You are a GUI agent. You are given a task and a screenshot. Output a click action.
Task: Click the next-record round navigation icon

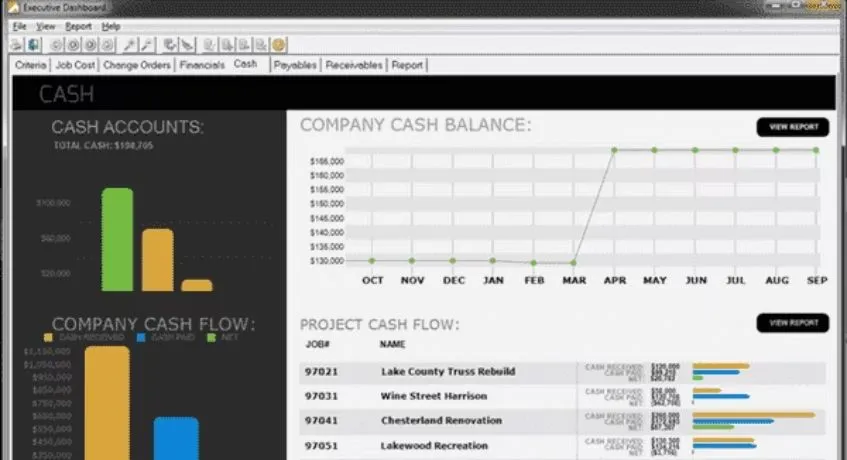pyautogui.click(x=91, y=45)
